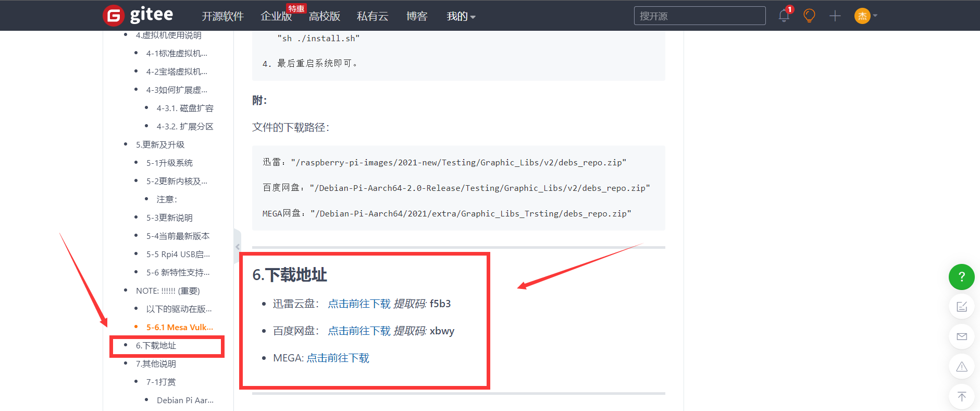Screen dimensions: 980x411
Task: Click the mail envelope side button
Action: coord(962,336)
